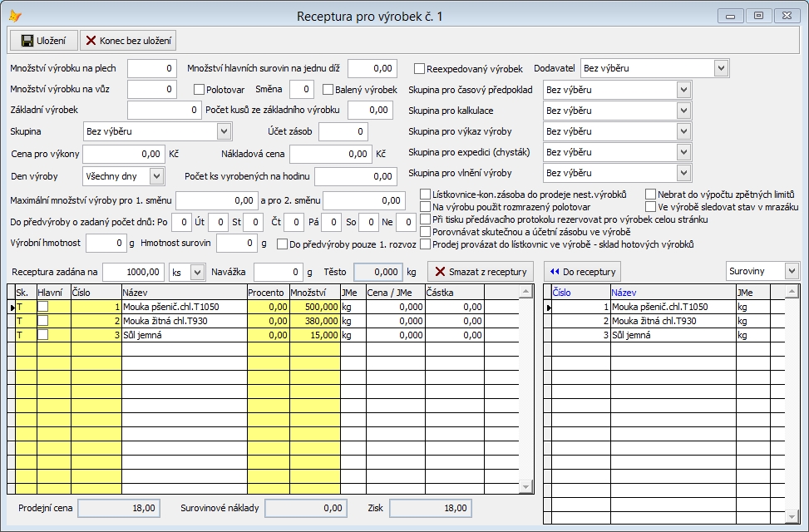
Task: Click right list scroll up arrow
Action: [792, 292]
